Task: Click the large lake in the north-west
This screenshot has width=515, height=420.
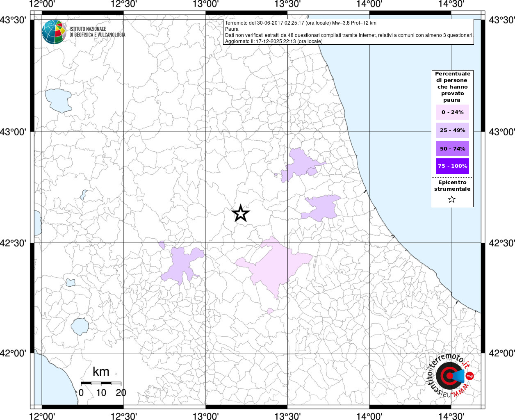Action: click(58, 100)
